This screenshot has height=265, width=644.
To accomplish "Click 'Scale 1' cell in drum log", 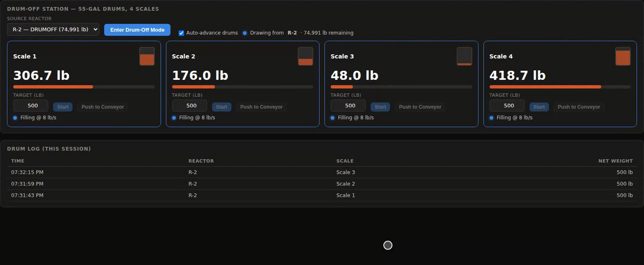I will pos(346,195).
